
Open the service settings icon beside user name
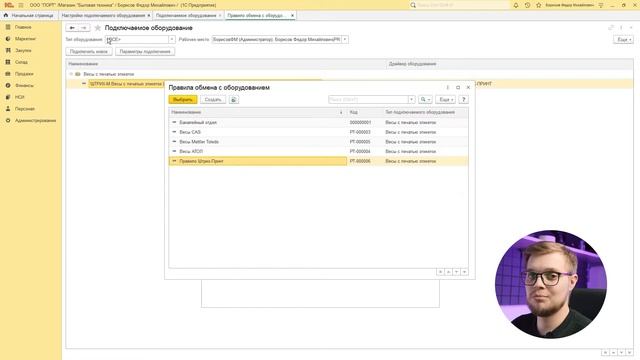pyautogui.click(x=601, y=5)
